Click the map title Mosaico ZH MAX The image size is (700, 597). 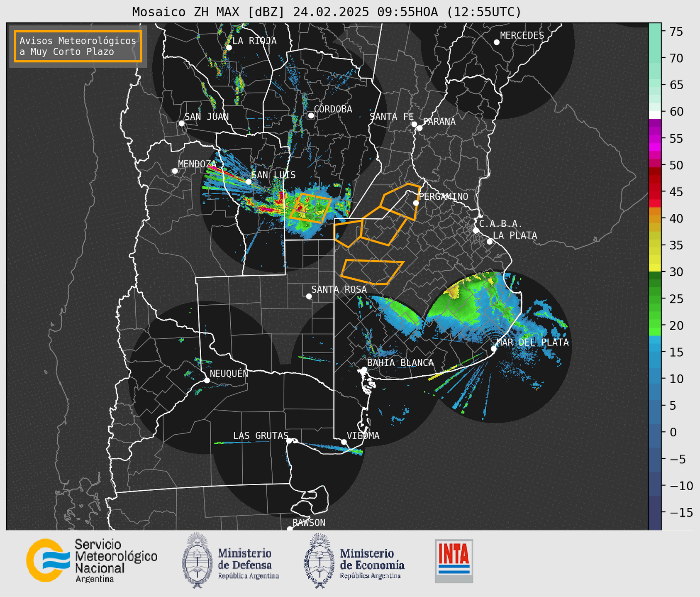(x=326, y=12)
